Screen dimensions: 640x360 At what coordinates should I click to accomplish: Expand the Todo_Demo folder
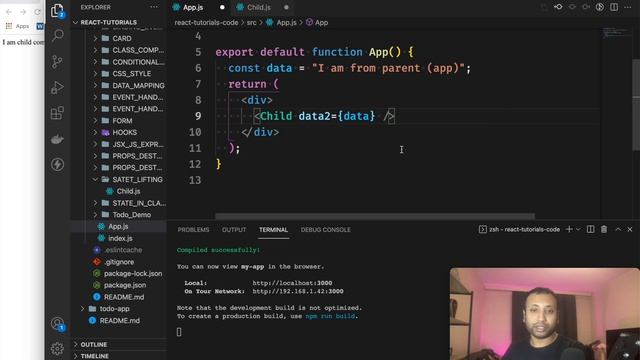[x=96, y=215]
